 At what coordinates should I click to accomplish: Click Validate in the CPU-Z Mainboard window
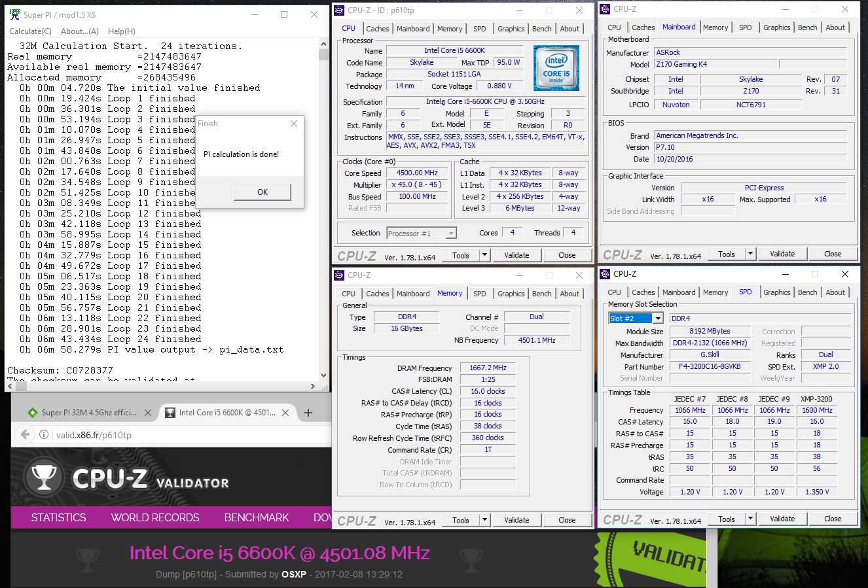782,254
